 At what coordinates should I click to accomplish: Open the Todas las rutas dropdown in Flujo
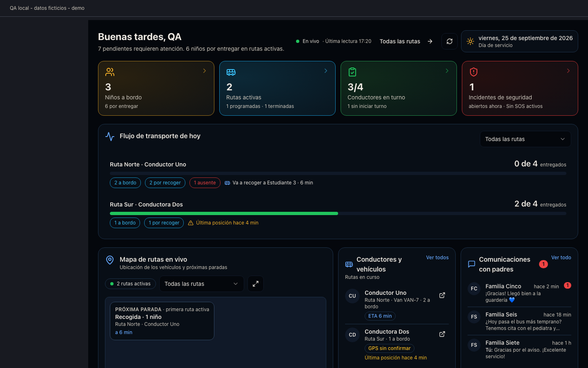(x=525, y=139)
